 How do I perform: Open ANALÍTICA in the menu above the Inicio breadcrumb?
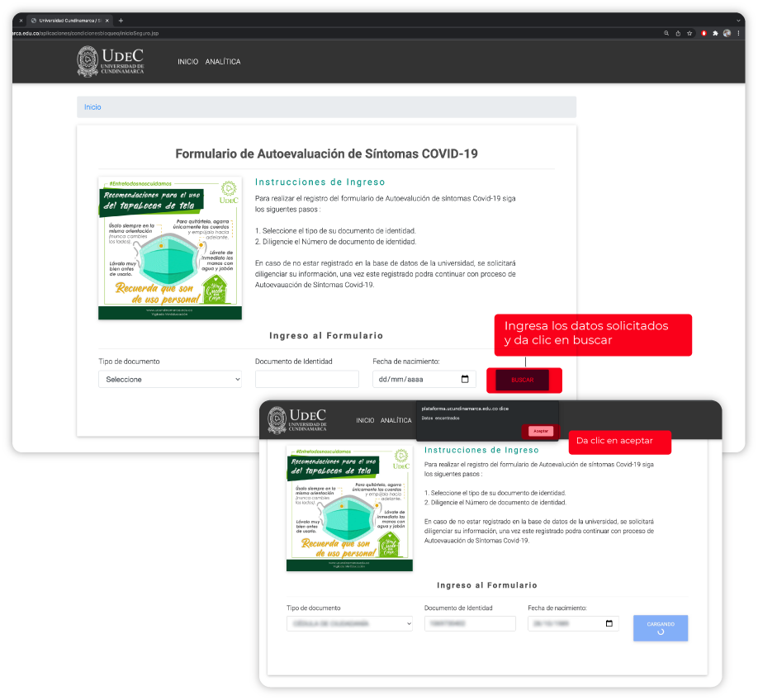pyautogui.click(x=223, y=62)
